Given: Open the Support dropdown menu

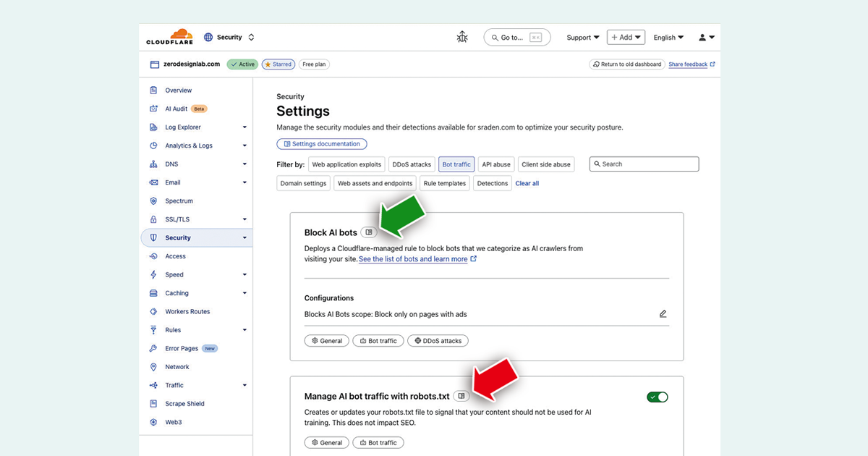Looking at the screenshot, I should click(x=583, y=38).
